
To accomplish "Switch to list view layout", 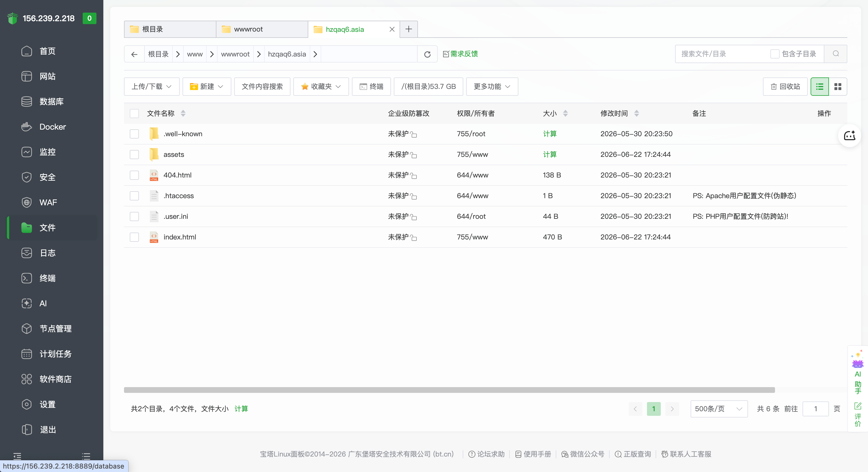I will [819, 87].
